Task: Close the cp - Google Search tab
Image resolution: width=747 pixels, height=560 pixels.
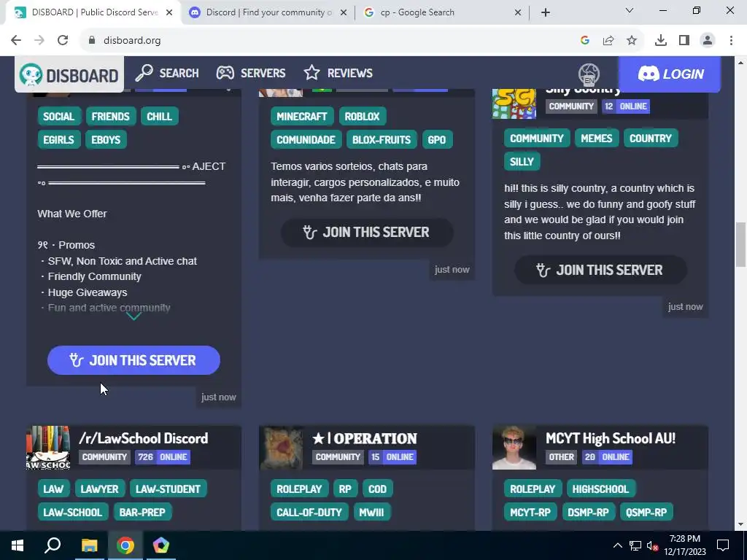Action: 518,12
